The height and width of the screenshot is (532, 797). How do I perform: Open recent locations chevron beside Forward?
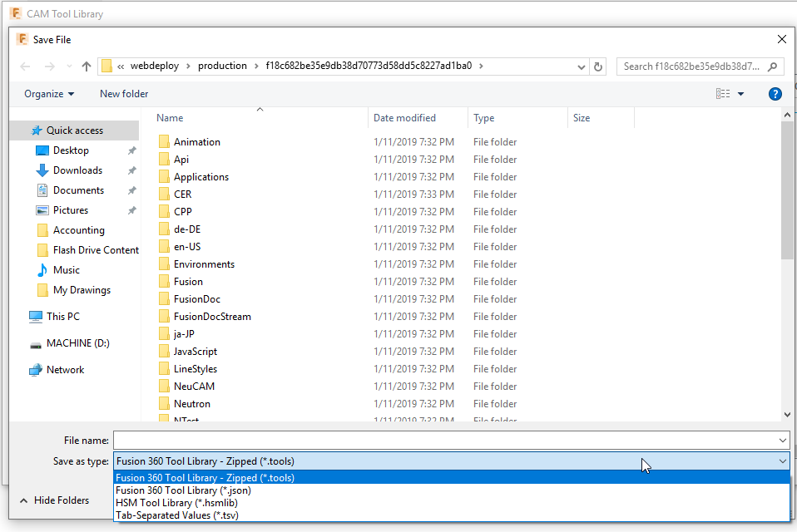[69, 66]
